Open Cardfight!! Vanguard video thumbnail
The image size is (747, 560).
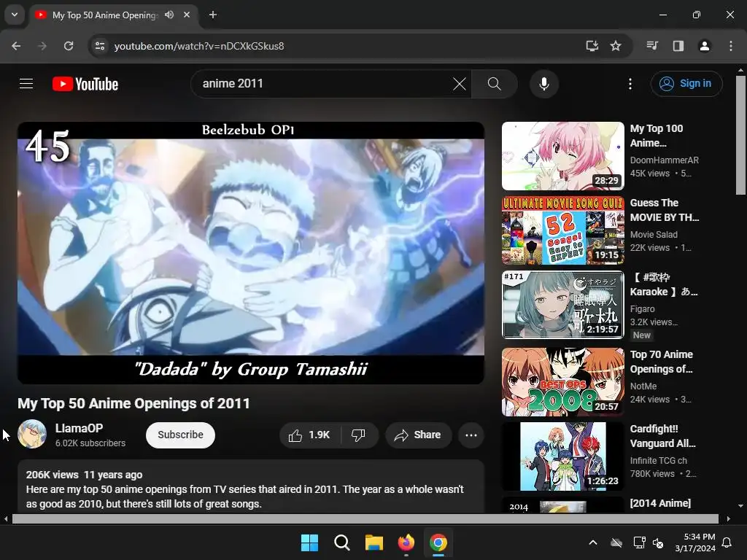(x=562, y=456)
